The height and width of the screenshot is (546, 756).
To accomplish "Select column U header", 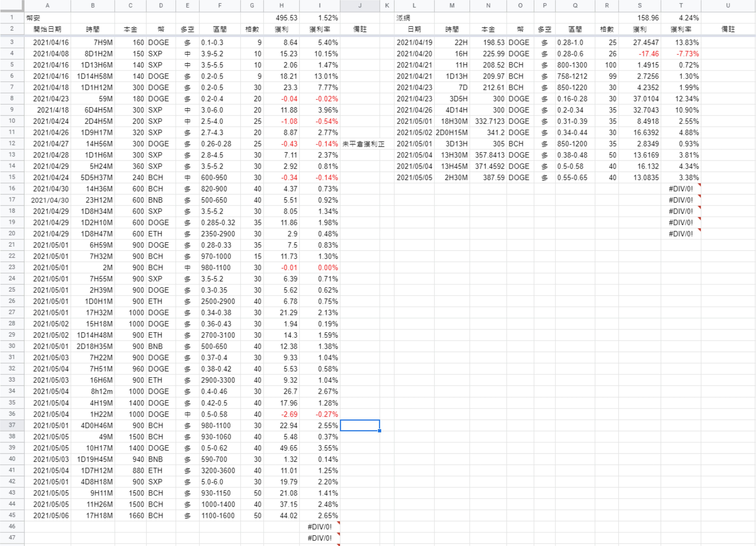I will 728,6.
